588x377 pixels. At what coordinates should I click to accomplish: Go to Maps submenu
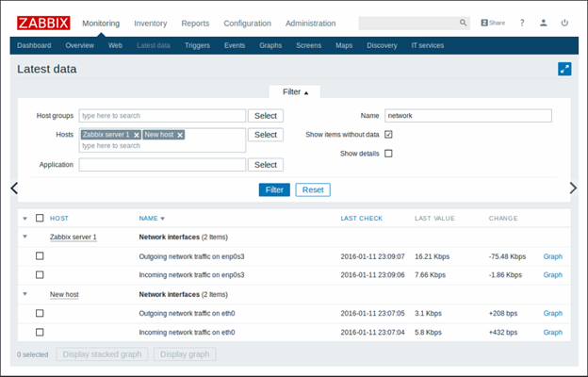coord(344,45)
